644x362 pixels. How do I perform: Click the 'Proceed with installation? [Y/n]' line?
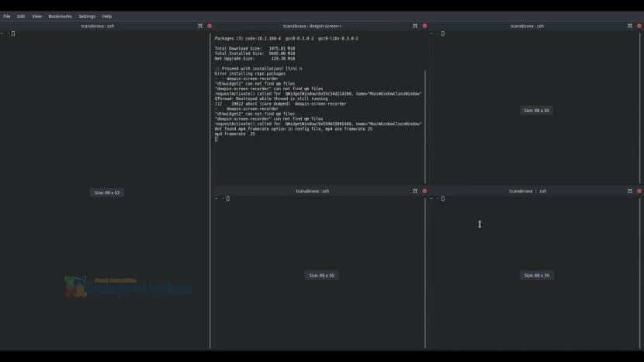(x=258, y=68)
